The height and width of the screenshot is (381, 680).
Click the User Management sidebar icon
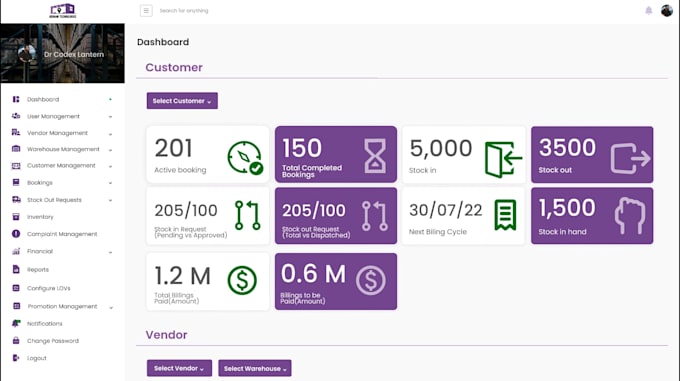pyautogui.click(x=16, y=116)
